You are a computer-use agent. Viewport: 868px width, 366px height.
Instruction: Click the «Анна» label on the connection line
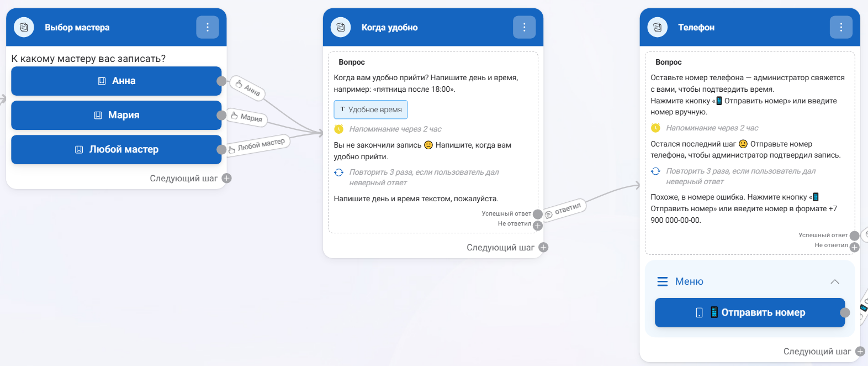247,87
